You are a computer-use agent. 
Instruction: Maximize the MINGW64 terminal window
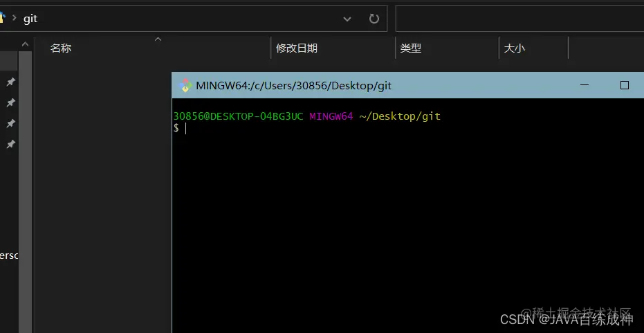pos(624,85)
